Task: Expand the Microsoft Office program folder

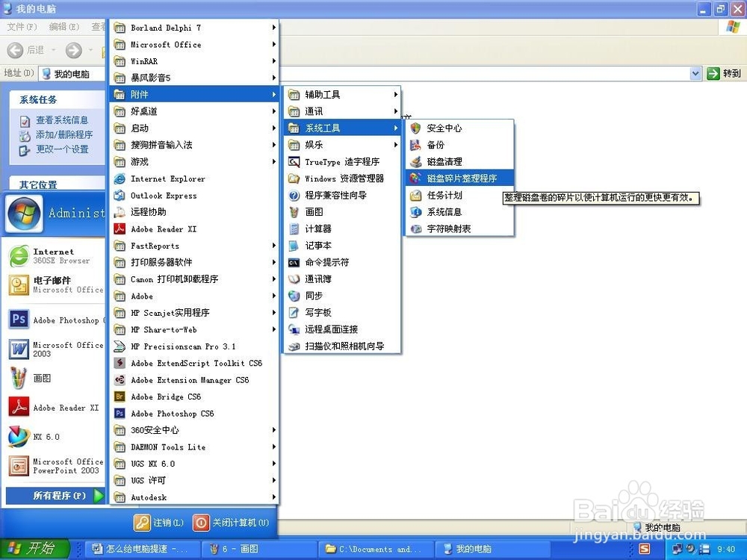Action: click(x=194, y=44)
